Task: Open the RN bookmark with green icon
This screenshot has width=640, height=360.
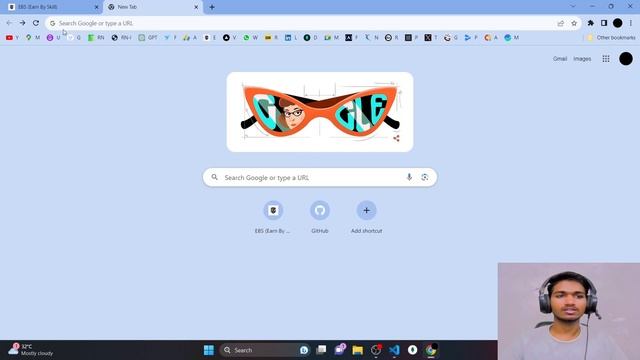Action: pos(96,38)
